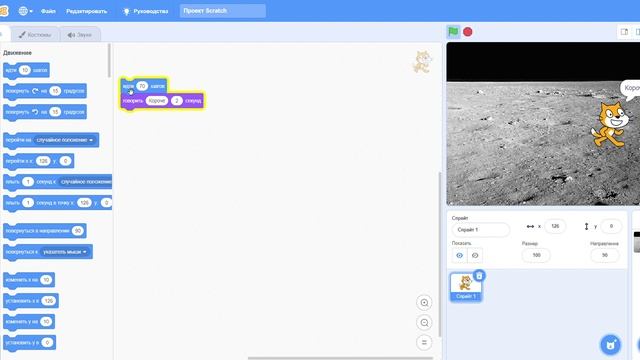Viewport: 640px width, 360px height.
Task: Select the stage backdrop thumbnail
Action: (x=637, y=242)
